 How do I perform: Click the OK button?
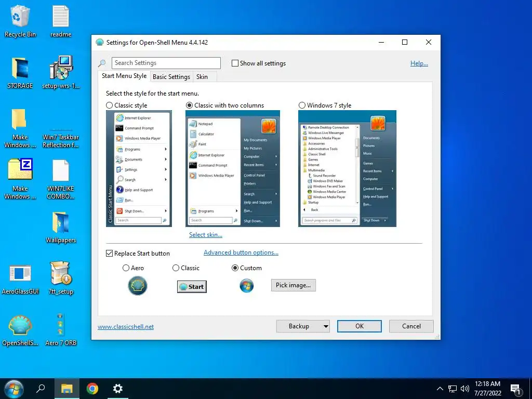pyautogui.click(x=360, y=326)
